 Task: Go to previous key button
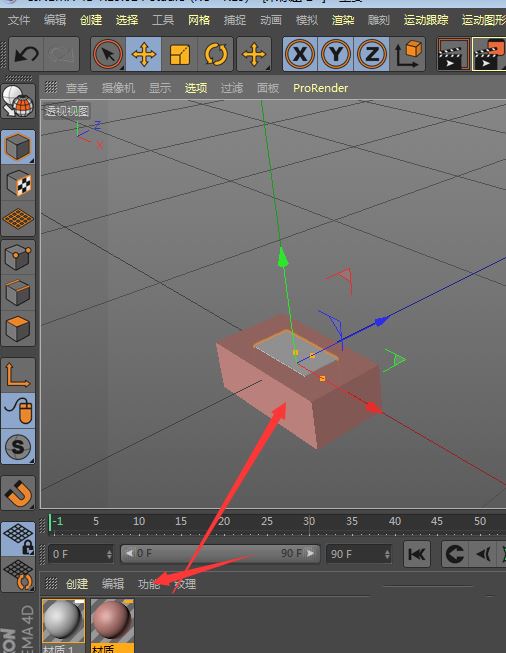click(455, 554)
